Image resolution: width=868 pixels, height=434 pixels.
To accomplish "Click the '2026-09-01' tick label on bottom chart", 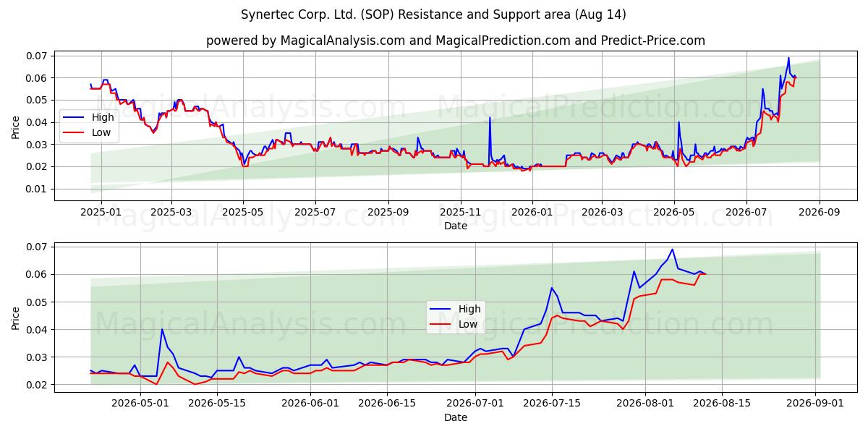I will (816, 404).
